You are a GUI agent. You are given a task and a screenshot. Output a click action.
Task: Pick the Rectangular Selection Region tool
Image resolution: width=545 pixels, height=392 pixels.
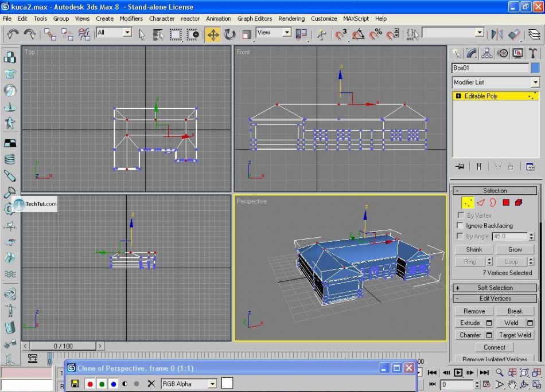(176, 34)
